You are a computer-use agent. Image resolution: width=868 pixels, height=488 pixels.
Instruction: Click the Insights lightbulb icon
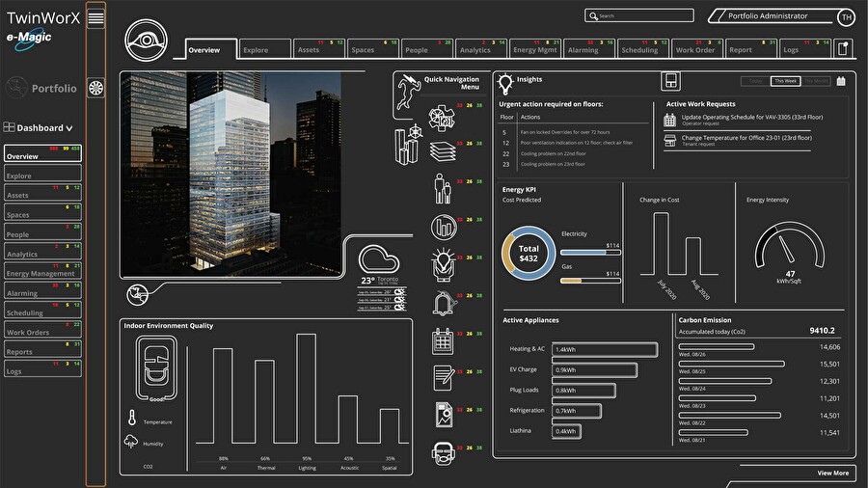coord(504,84)
